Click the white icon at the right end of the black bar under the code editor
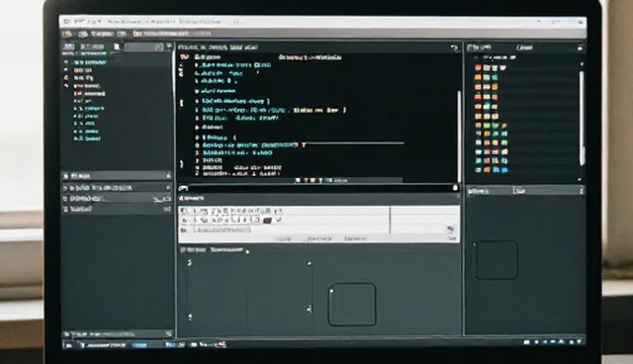The image size is (633, 364). coord(455,188)
